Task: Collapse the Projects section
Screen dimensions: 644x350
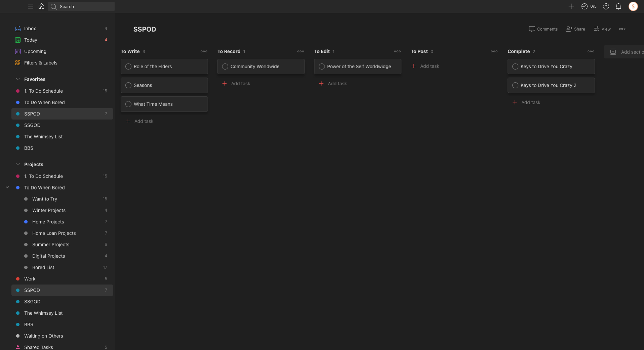Action: [x=18, y=164]
